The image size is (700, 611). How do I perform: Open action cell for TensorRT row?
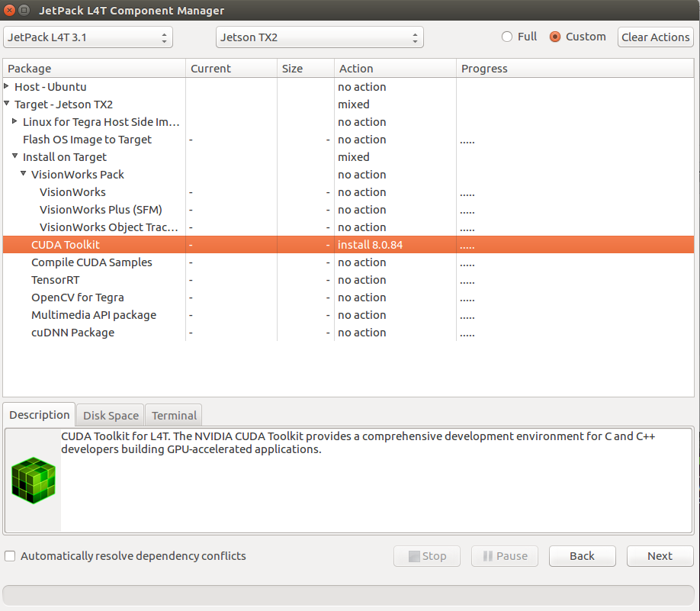[x=395, y=280]
